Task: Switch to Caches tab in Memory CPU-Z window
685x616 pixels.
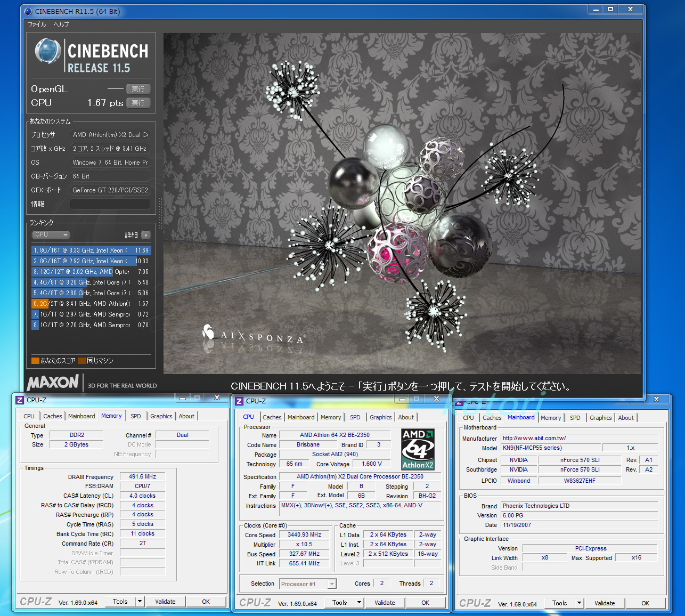Action: (53, 416)
